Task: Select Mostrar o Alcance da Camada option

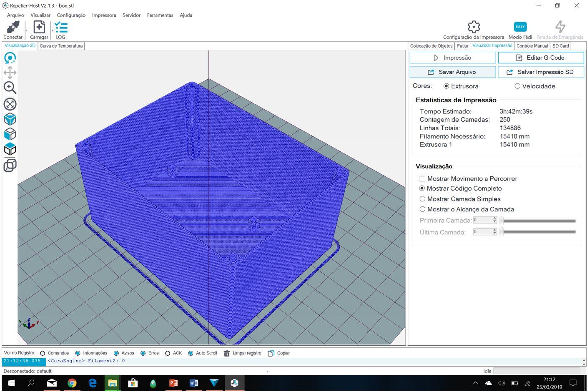Action: (422, 209)
